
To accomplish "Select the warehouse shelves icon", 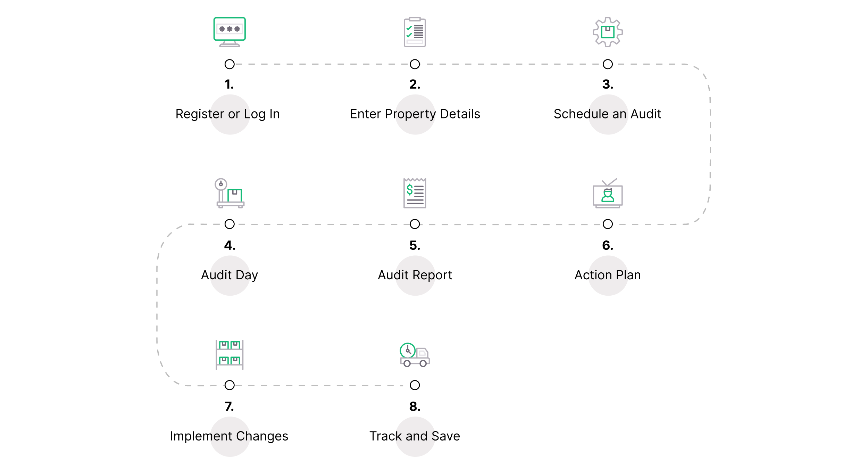I will click(x=229, y=355).
